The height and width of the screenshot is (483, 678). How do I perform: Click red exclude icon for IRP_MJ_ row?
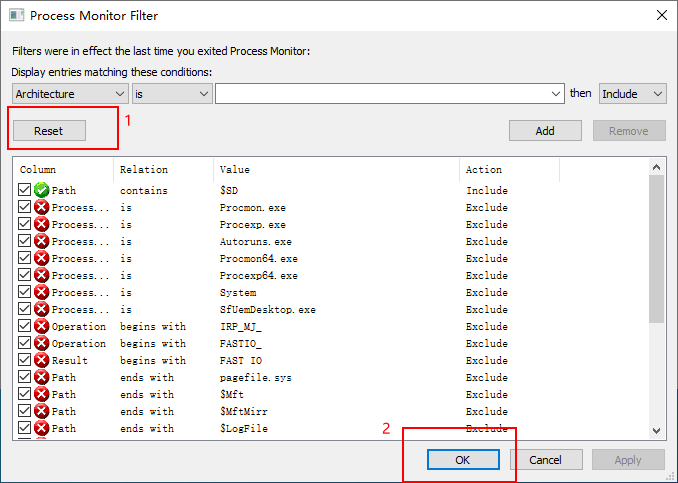click(x=42, y=327)
